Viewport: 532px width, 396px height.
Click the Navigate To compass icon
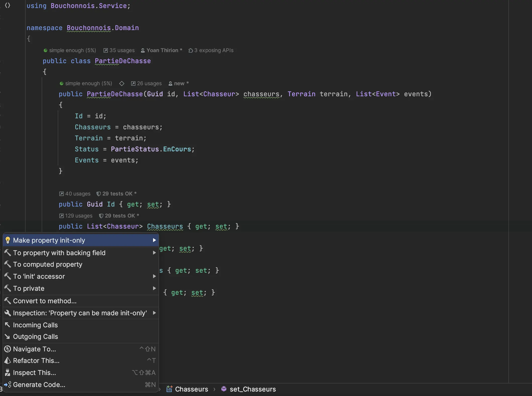point(8,349)
